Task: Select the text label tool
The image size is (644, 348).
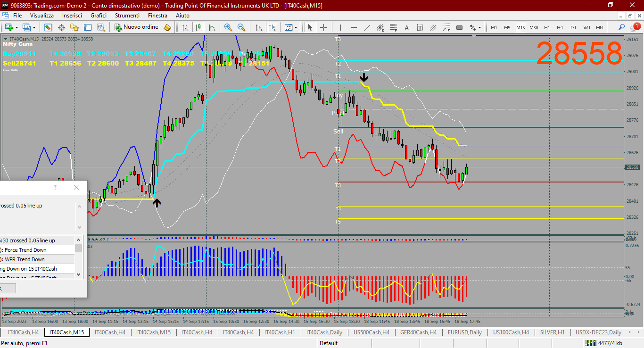Action: tap(420, 27)
